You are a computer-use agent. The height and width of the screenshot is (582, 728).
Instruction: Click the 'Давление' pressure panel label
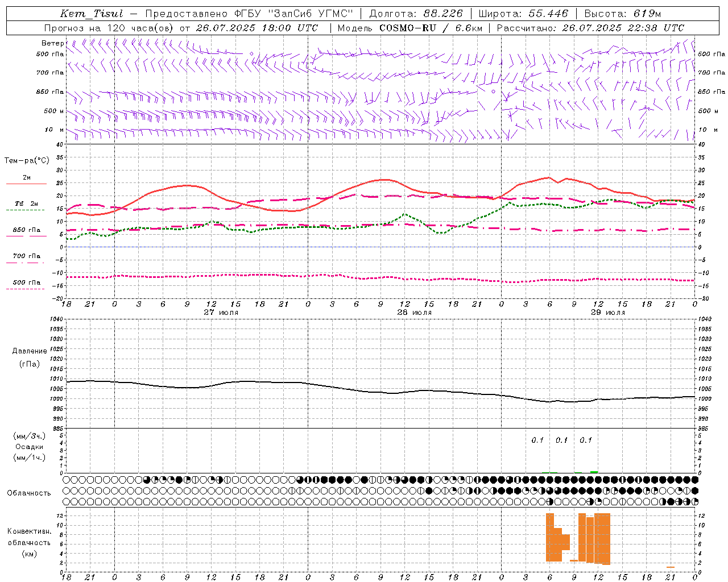click(30, 351)
